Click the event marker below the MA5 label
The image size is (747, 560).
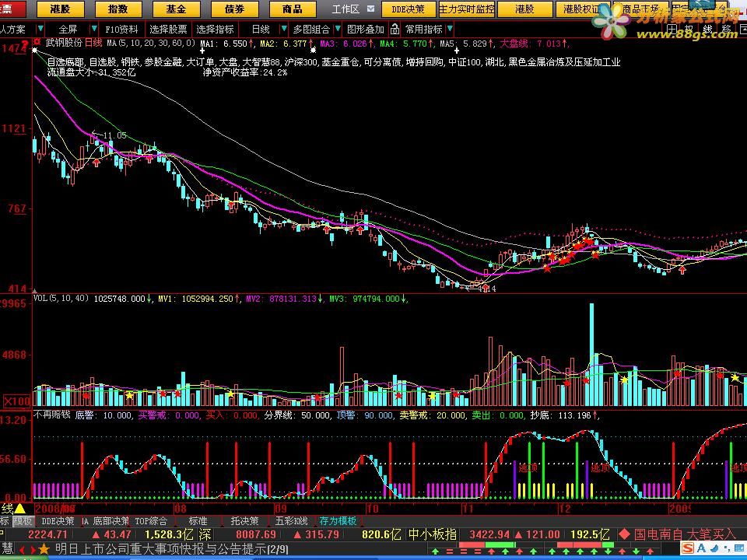pyautogui.click(x=457, y=51)
